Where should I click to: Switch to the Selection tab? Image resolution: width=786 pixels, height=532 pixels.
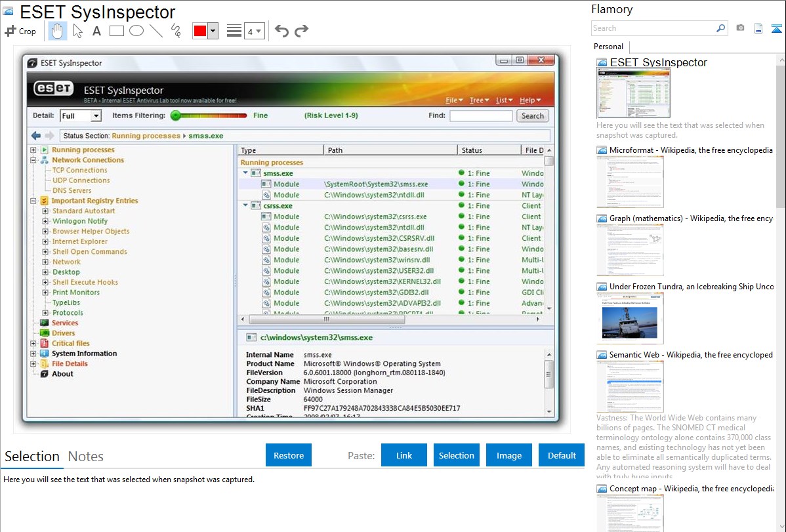32,457
